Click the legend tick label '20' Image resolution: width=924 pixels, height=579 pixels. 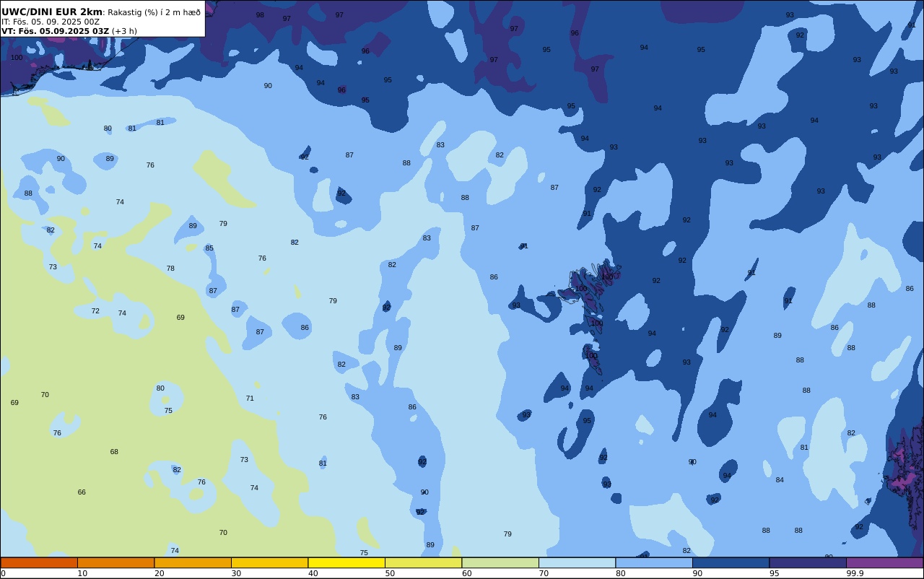(x=160, y=573)
